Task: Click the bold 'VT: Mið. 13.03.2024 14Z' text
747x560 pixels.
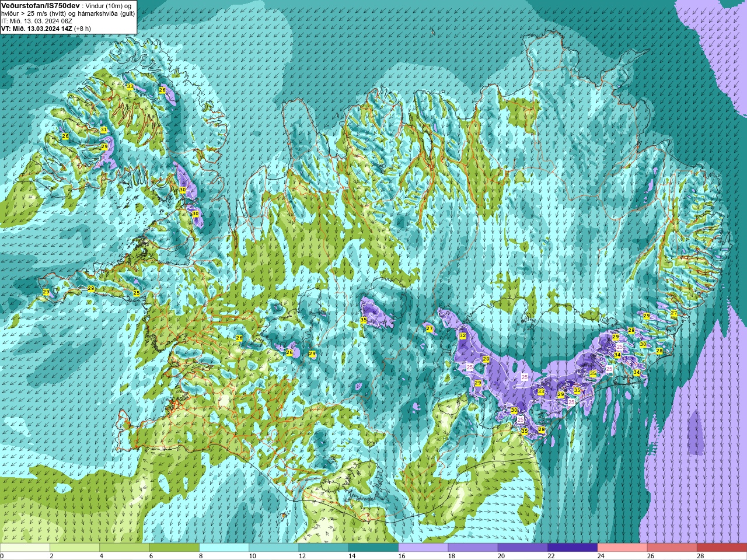Action: pos(37,28)
